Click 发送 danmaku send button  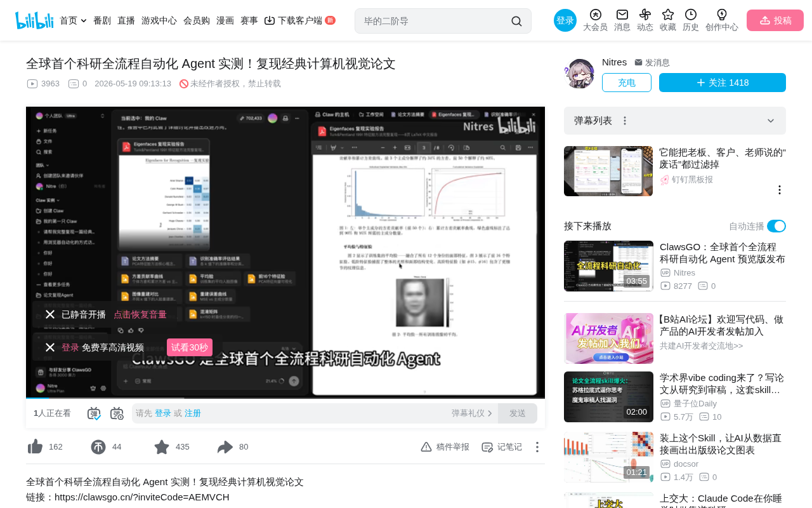518,413
